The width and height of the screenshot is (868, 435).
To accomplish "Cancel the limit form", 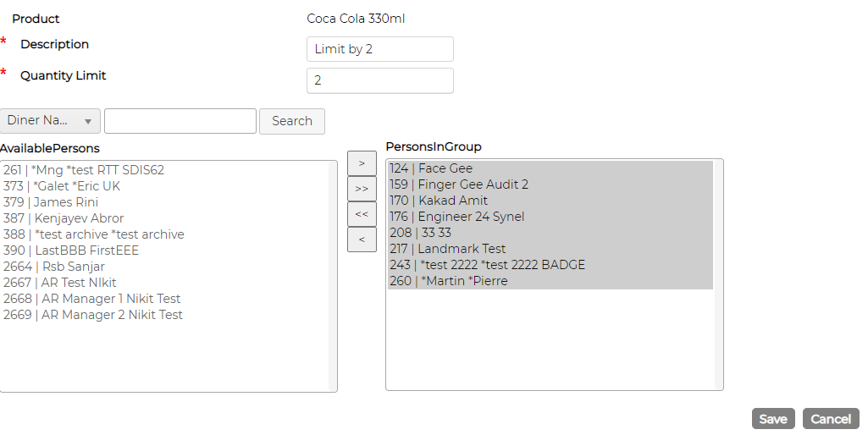I will coord(831,419).
